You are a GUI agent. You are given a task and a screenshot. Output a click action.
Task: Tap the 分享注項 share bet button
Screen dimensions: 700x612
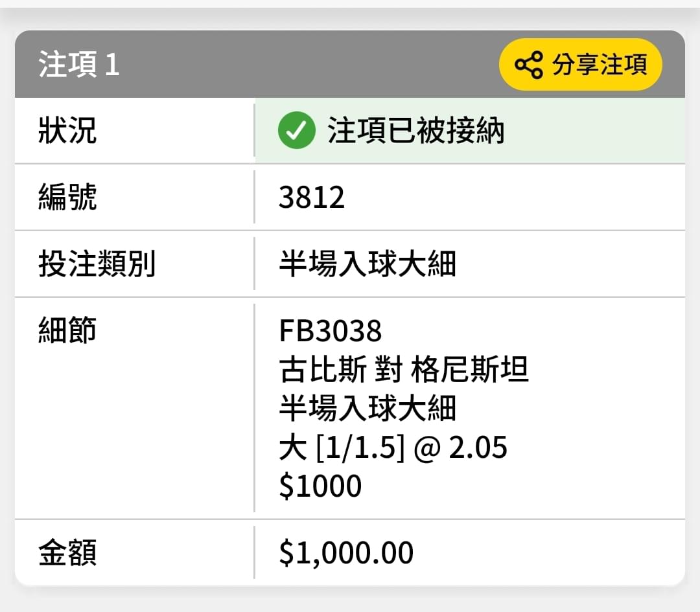click(x=580, y=65)
